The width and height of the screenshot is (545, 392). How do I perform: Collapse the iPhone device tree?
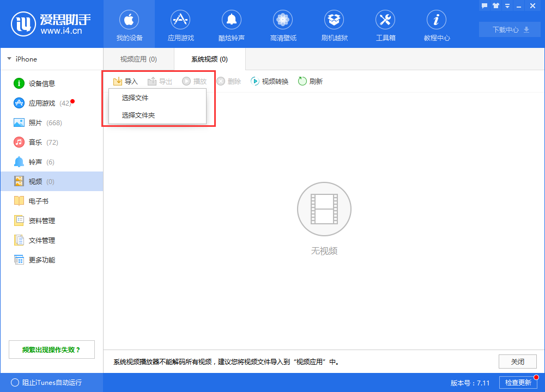[x=9, y=59]
